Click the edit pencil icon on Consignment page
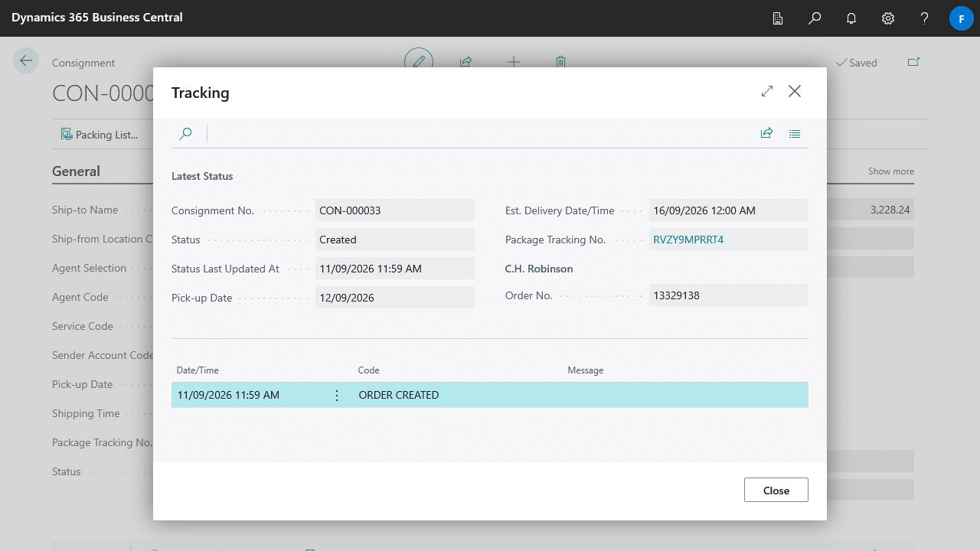This screenshot has width=980, height=551. [419, 62]
